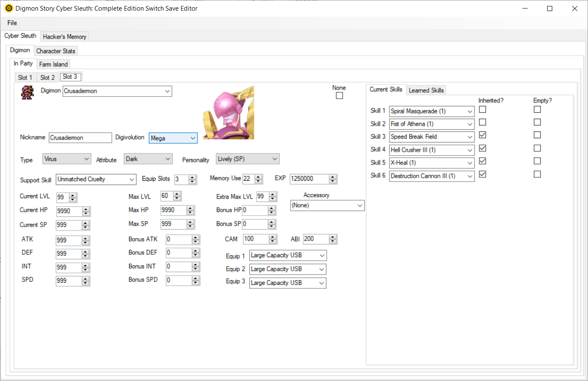
Task: Increase Current LVL with up spinner arrow
Action: [x=73, y=195]
